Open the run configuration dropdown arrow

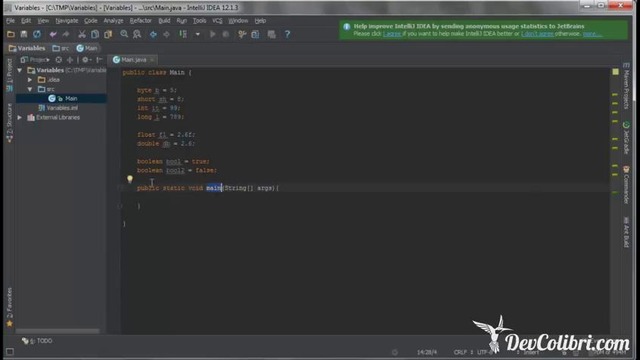click(x=198, y=34)
